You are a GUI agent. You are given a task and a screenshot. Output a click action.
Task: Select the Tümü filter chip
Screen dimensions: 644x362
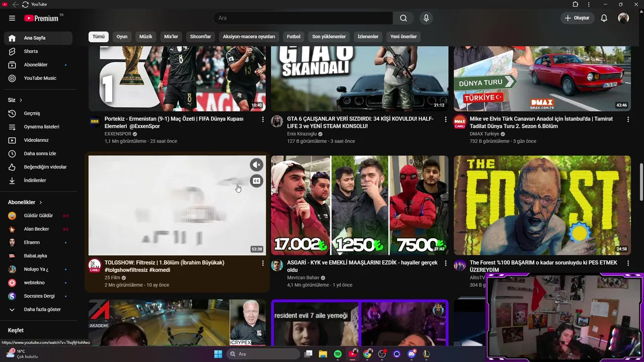click(99, 37)
